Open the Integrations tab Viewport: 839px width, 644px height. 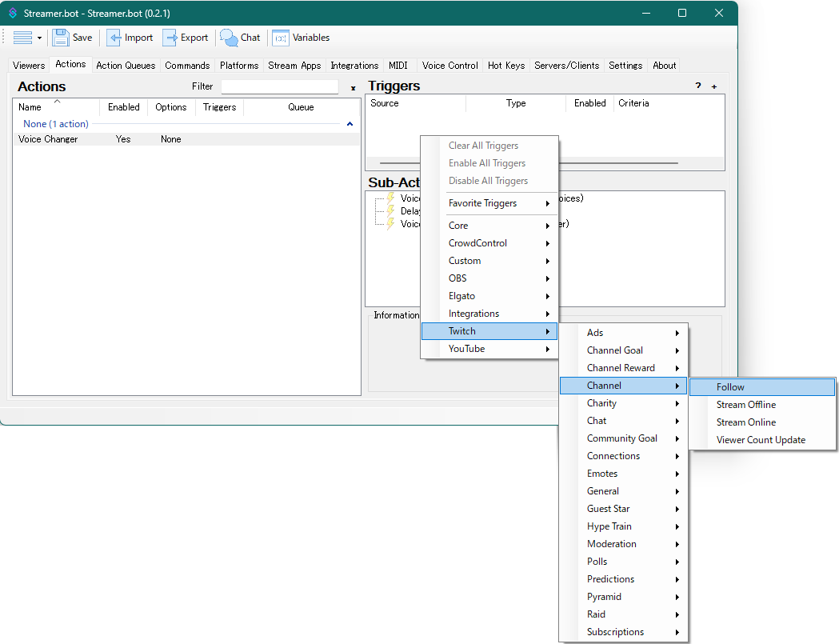click(x=354, y=66)
